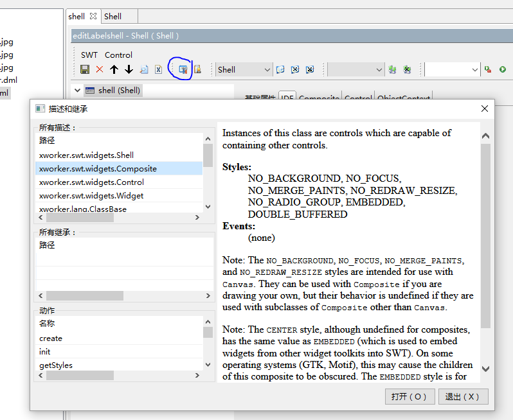513x420 pixels.
Task: Collapse the shell (Shell) tree node
Action: point(77,90)
